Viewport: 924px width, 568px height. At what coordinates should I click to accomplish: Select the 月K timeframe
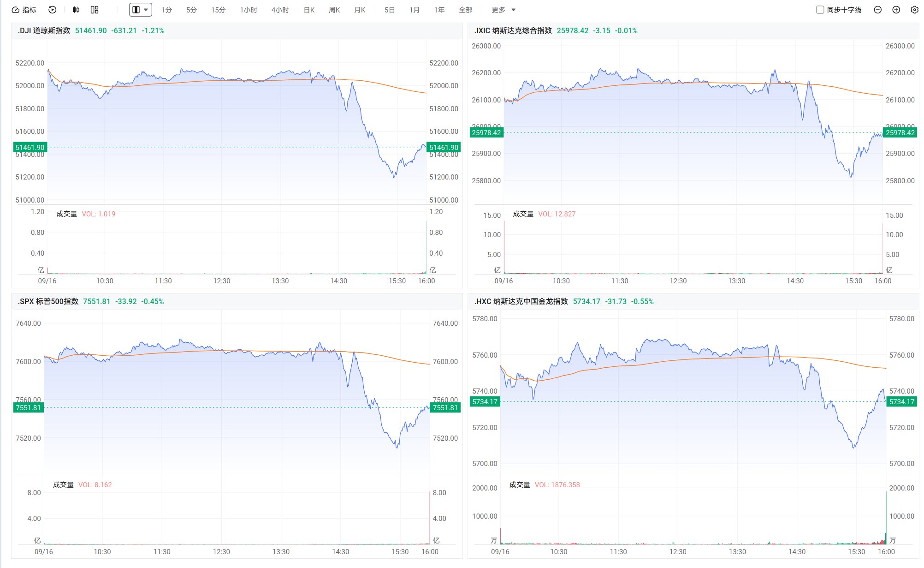(x=360, y=10)
